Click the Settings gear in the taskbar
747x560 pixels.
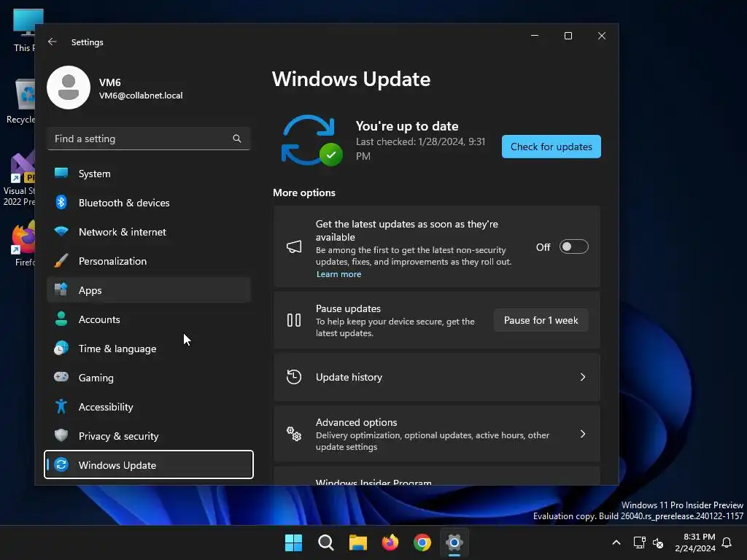click(454, 542)
